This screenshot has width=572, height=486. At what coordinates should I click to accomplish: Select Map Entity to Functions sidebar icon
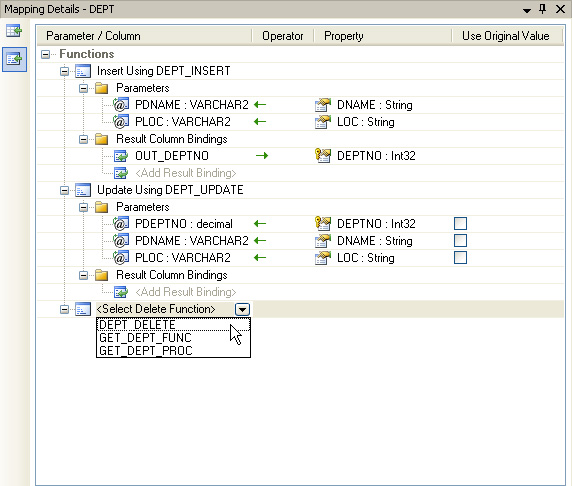coord(14,59)
